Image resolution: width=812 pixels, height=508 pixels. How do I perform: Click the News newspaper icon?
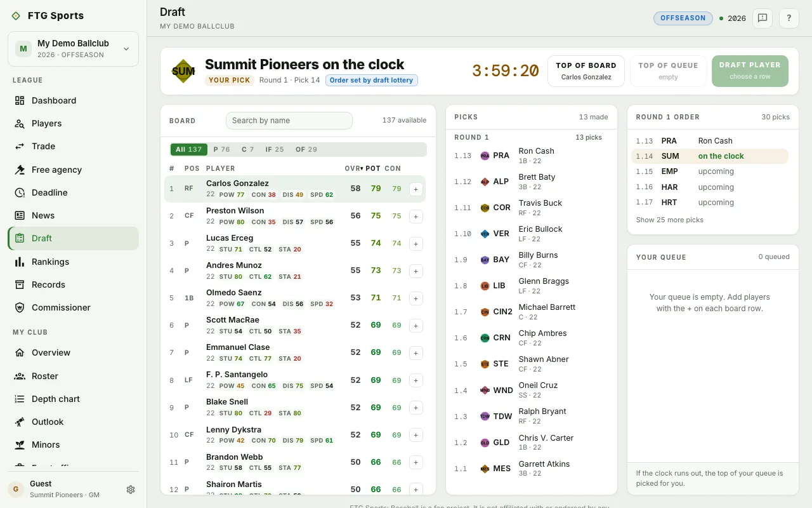20,215
